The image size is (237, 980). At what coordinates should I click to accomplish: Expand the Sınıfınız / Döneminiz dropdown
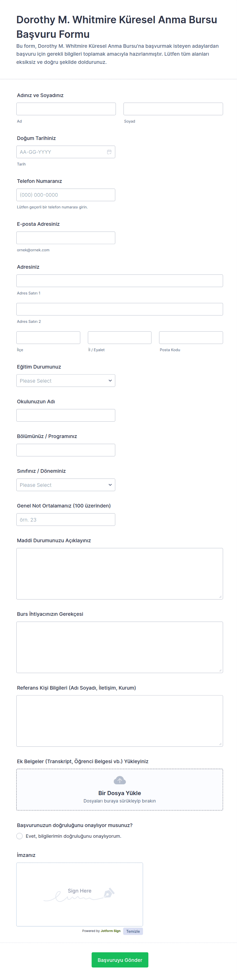pyautogui.click(x=66, y=485)
